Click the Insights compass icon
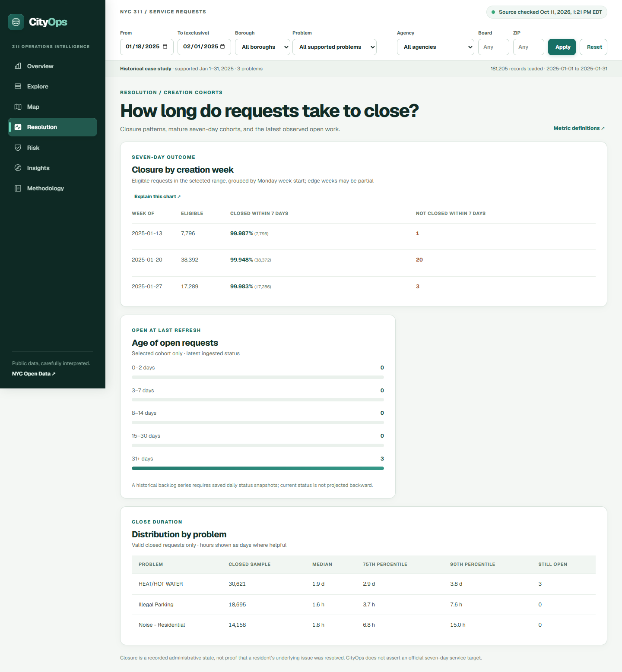 [x=18, y=168]
